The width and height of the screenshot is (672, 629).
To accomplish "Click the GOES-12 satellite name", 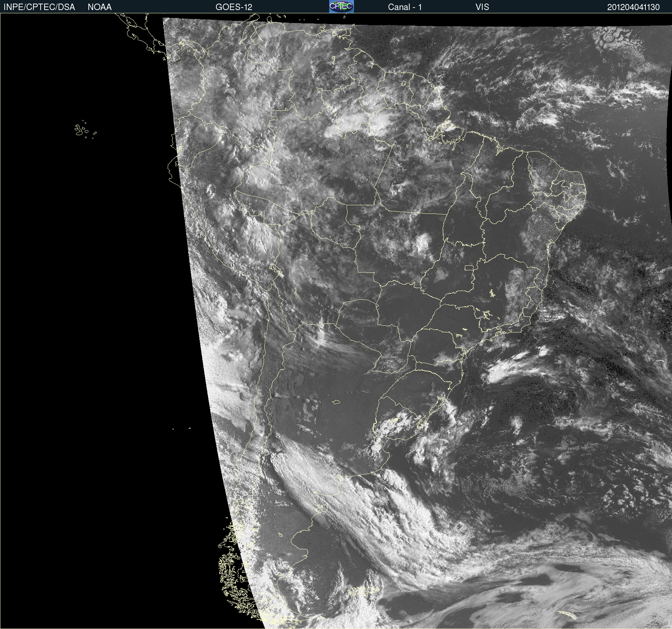I will click(234, 7).
